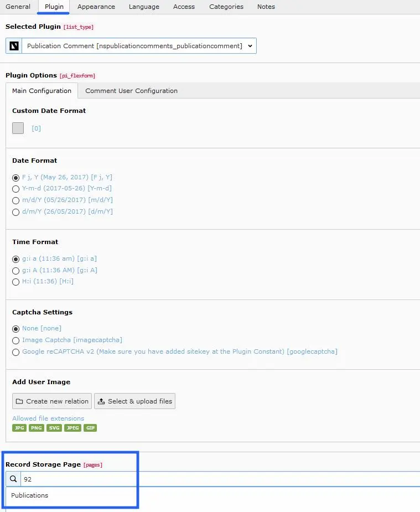Click the plugin logo icon beside the selector
The height and width of the screenshot is (512, 420).
[14, 46]
